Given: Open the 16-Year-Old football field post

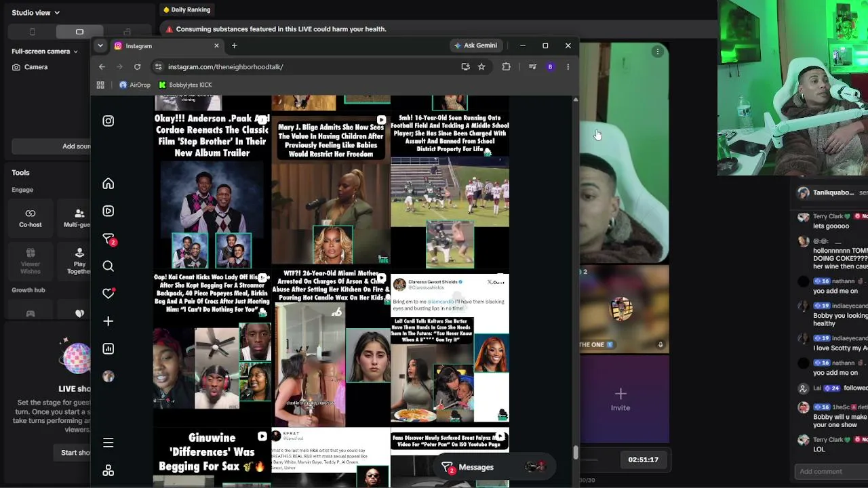Looking at the screenshot, I should [x=450, y=190].
